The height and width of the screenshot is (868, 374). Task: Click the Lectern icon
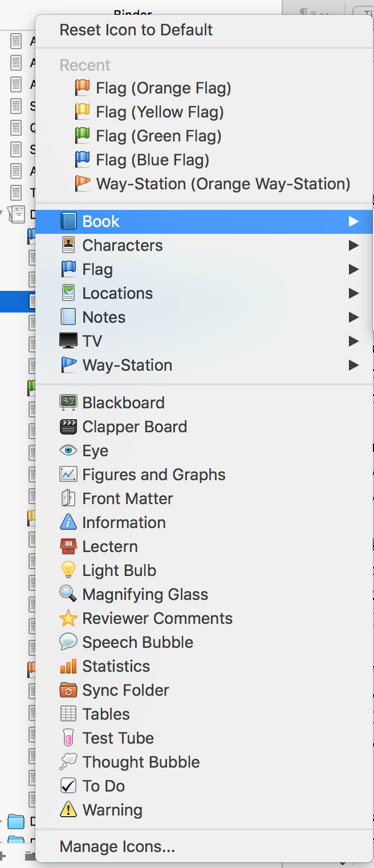click(x=68, y=546)
